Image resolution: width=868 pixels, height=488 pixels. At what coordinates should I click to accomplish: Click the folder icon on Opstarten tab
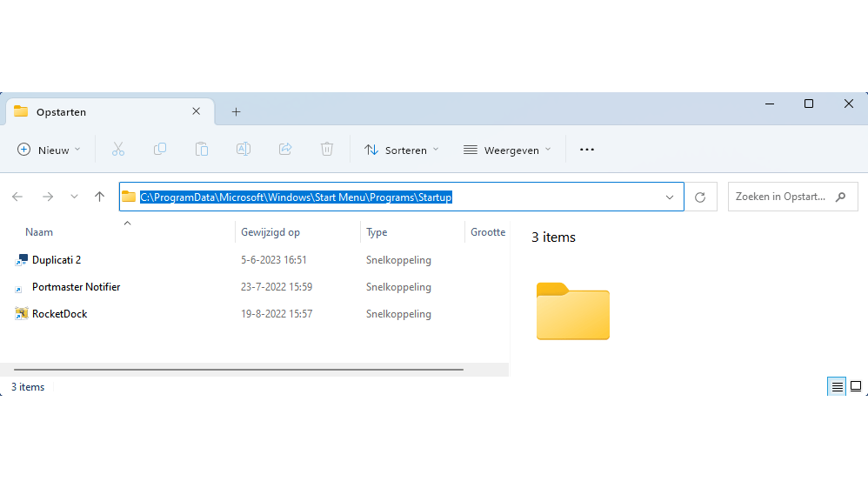(21, 111)
